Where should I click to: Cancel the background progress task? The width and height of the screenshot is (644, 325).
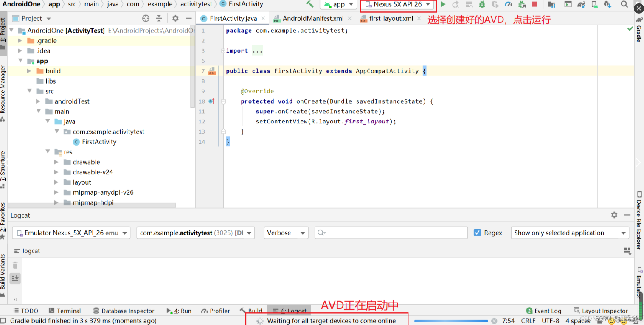click(x=494, y=321)
